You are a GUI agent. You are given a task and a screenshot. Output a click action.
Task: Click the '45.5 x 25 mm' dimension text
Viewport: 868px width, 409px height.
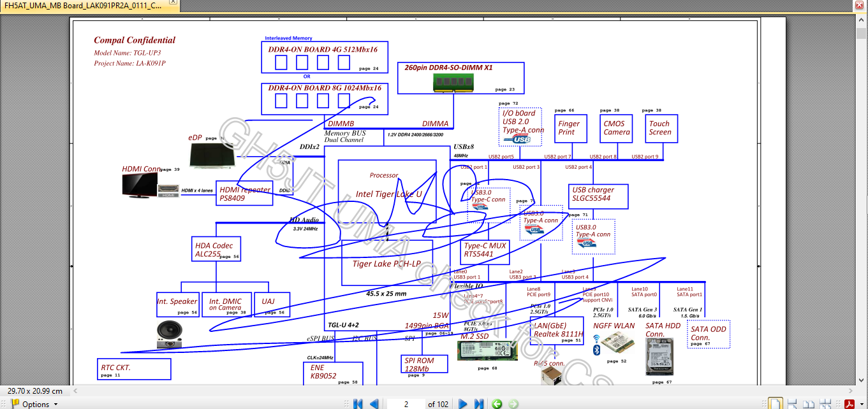[386, 294]
